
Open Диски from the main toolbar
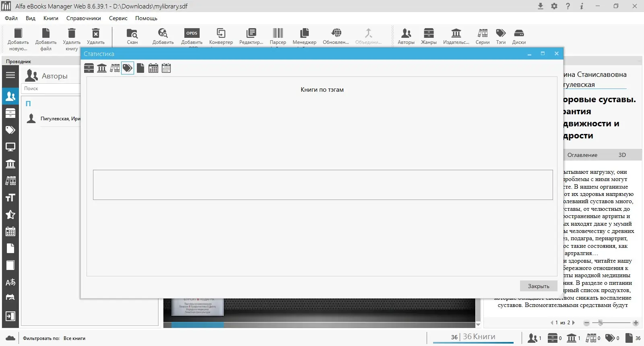pyautogui.click(x=519, y=36)
